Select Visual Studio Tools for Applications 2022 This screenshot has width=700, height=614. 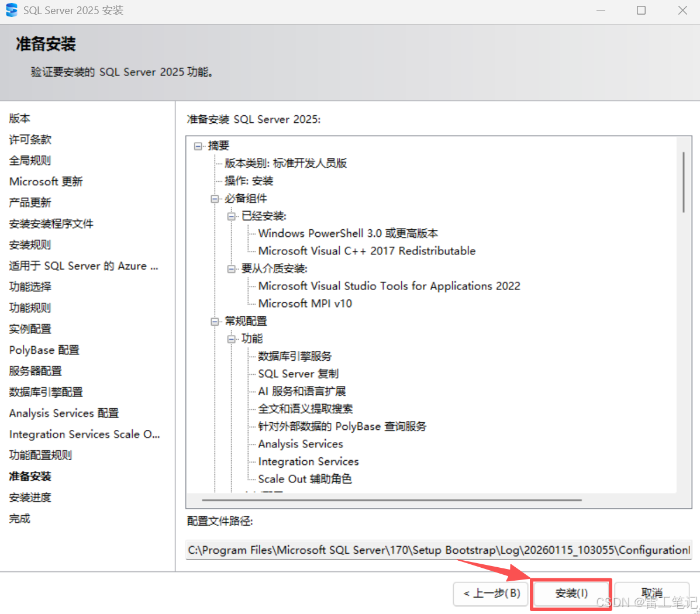tap(389, 286)
